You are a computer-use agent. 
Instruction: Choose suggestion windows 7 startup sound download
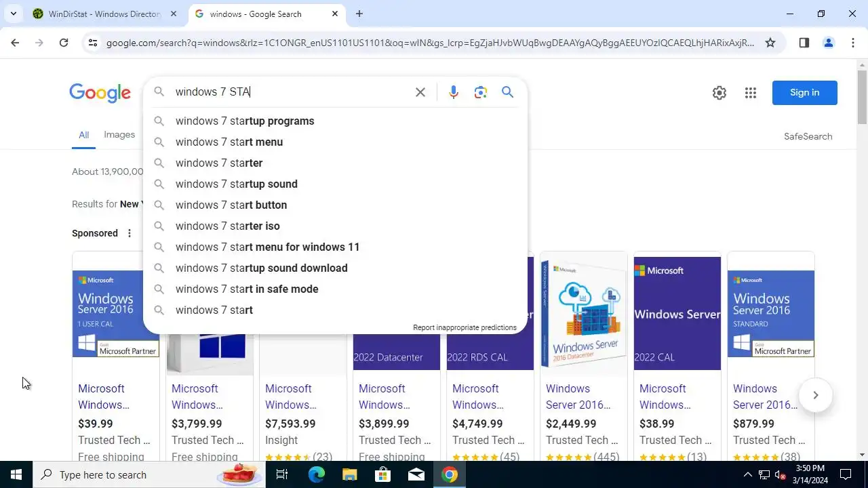pyautogui.click(x=335, y=268)
